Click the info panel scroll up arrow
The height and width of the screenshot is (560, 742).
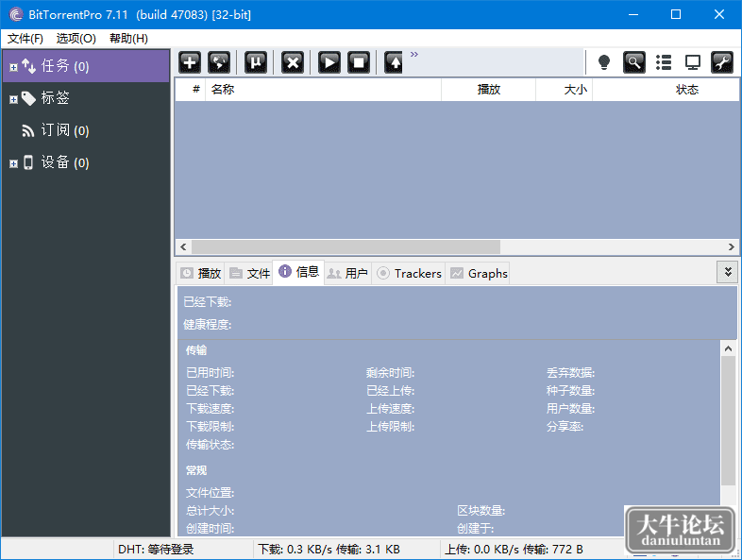(x=728, y=348)
